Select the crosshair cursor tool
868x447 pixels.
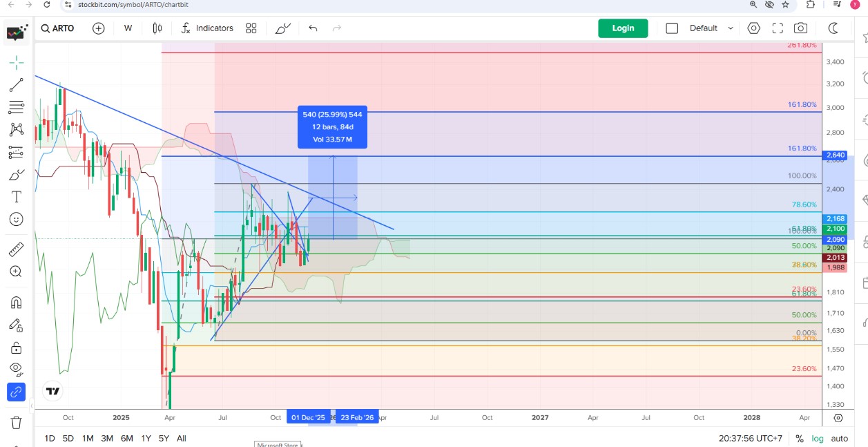click(x=17, y=63)
